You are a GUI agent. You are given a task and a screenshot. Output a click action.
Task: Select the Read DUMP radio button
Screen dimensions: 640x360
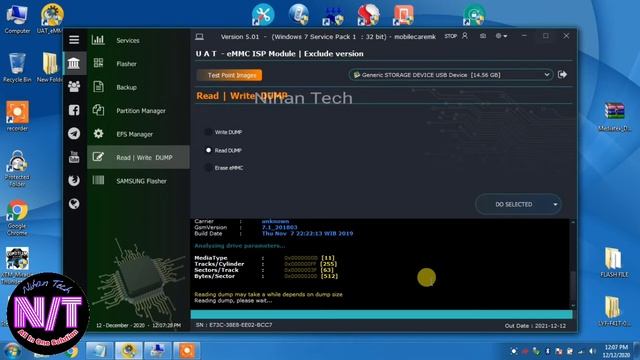208,150
